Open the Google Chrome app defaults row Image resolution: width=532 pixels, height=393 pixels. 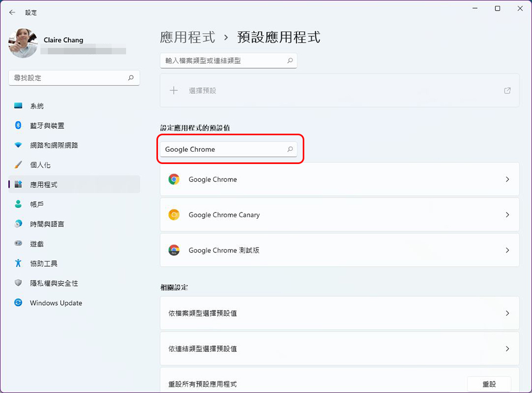pos(339,179)
